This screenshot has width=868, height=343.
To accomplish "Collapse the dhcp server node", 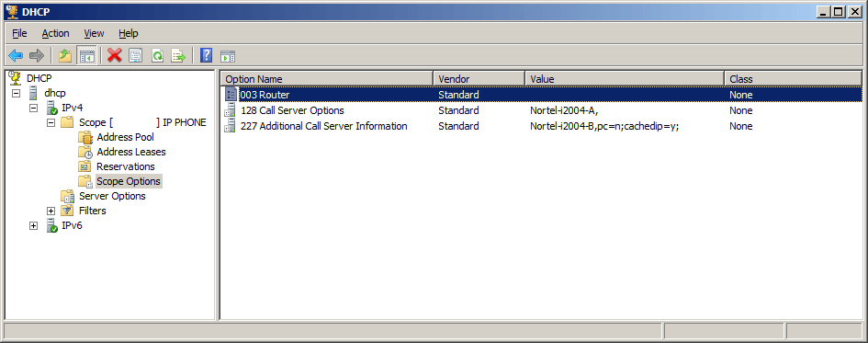I will (16, 93).
